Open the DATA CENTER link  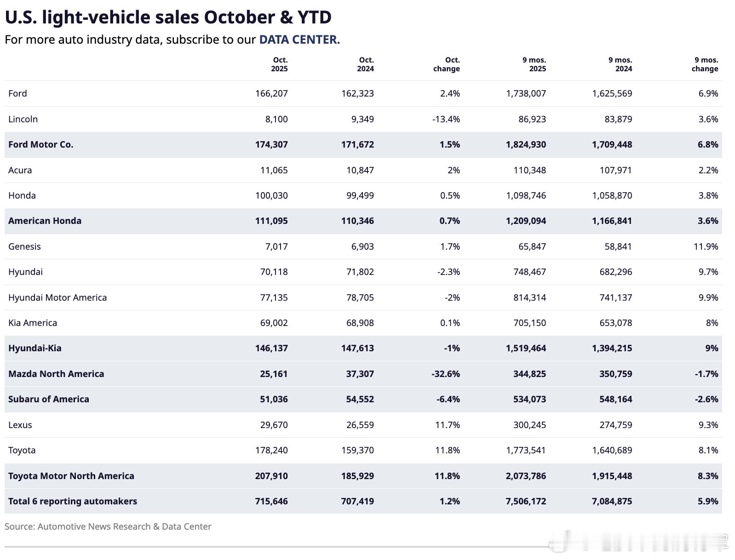click(299, 40)
